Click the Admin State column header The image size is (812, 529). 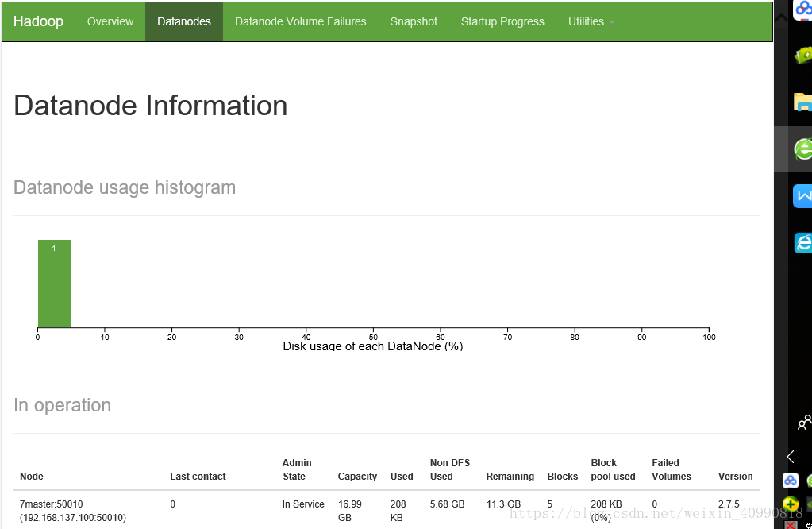tap(297, 469)
